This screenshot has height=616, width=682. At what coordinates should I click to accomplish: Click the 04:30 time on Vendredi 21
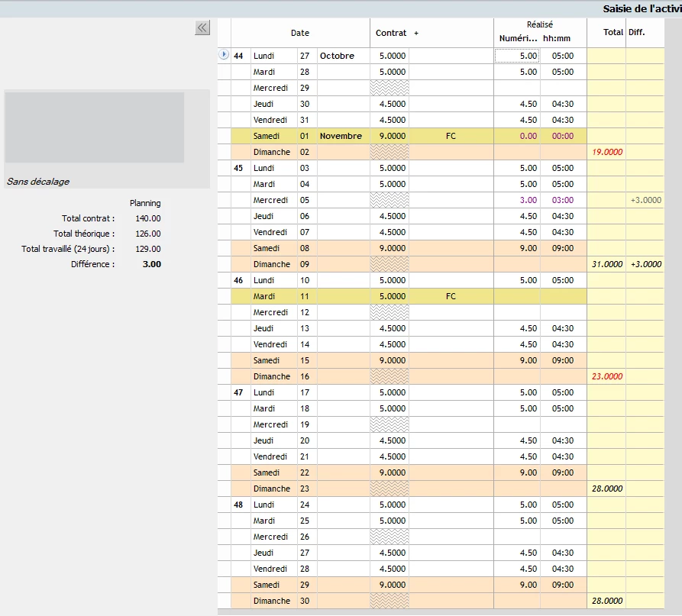coord(563,457)
